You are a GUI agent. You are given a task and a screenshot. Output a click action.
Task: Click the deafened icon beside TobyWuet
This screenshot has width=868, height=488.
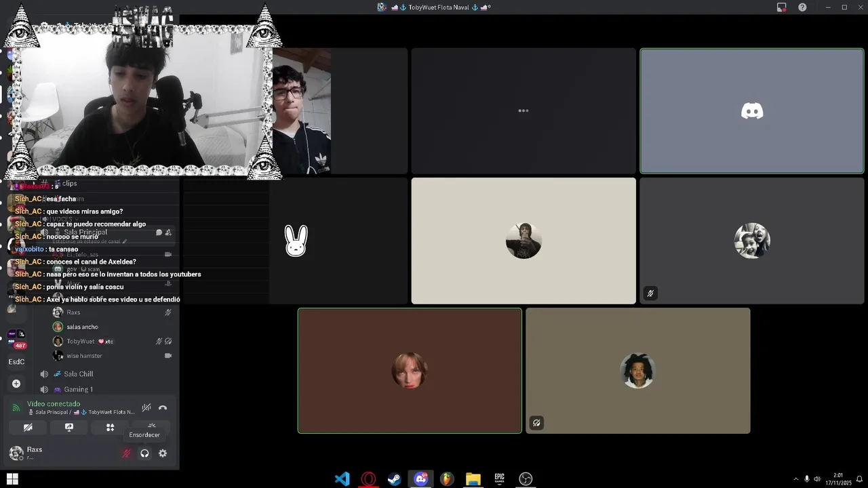pos(168,342)
